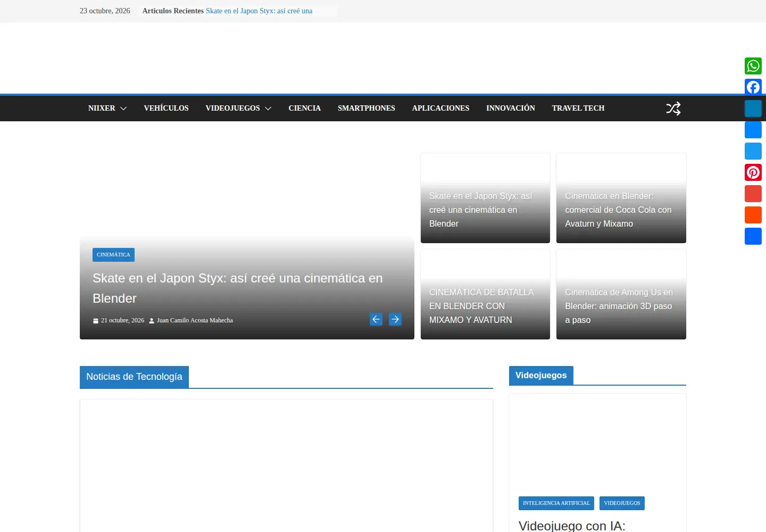
Task: Click the 'Videojuegos' sidebar section heading
Action: point(541,375)
